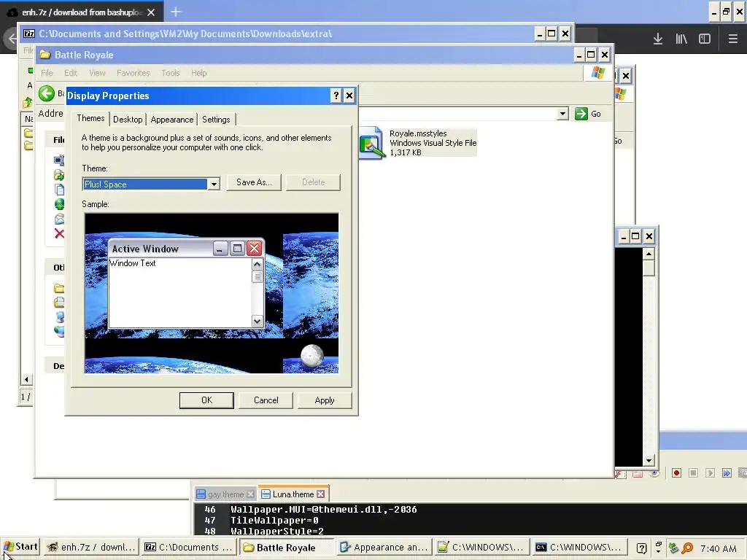Click the sample thumbnail's Active Window title
The width and height of the screenshot is (747, 560).
click(x=145, y=249)
